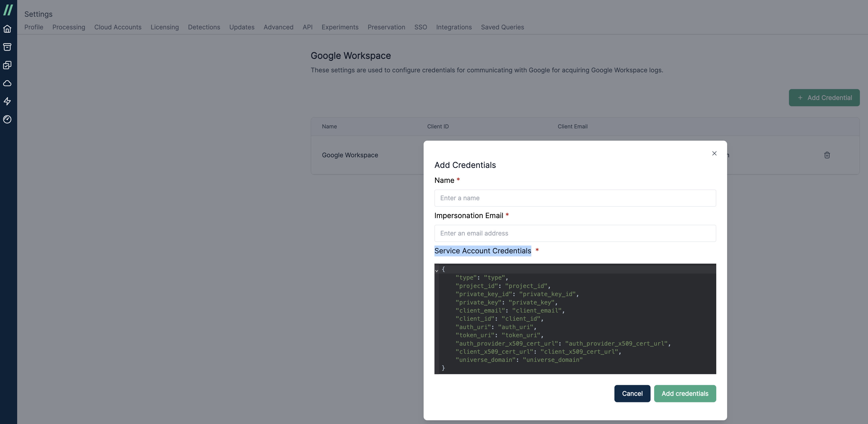
Task: Click the "auth_uri" line in editor
Action: pos(496,327)
